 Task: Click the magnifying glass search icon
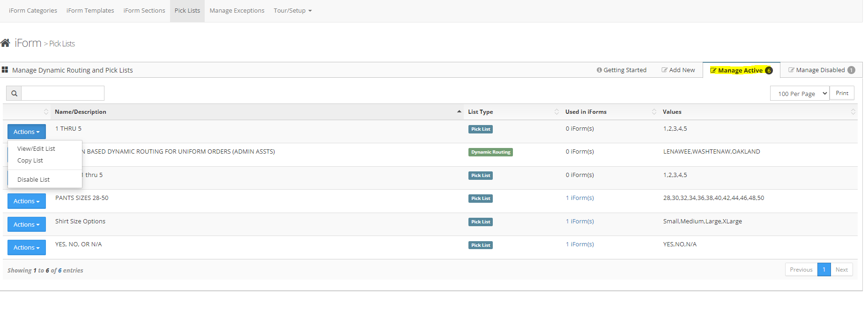14,93
